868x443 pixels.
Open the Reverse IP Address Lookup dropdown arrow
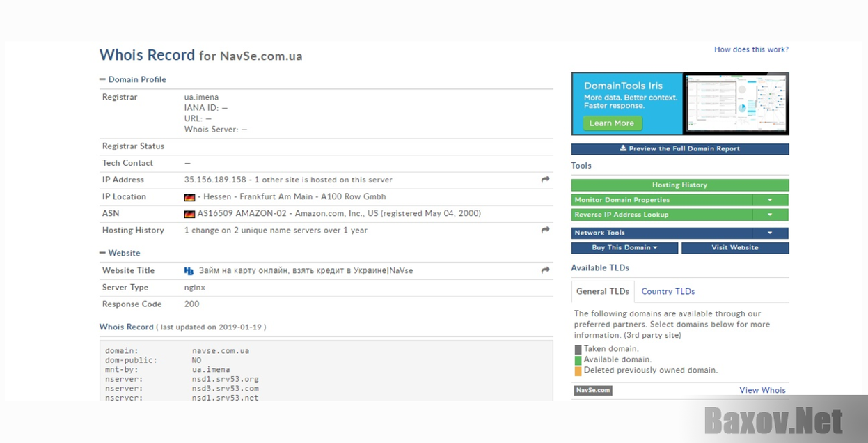(x=770, y=215)
